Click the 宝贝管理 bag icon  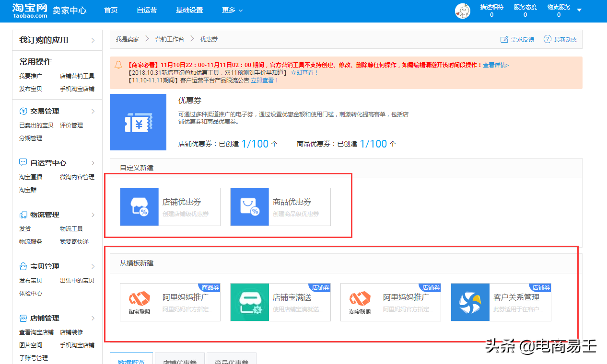click(x=23, y=266)
